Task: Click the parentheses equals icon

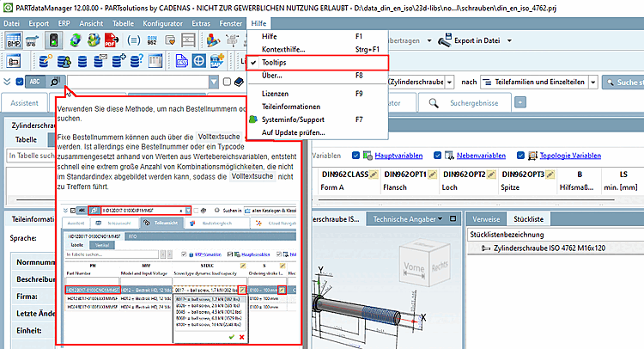Action: (133, 40)
